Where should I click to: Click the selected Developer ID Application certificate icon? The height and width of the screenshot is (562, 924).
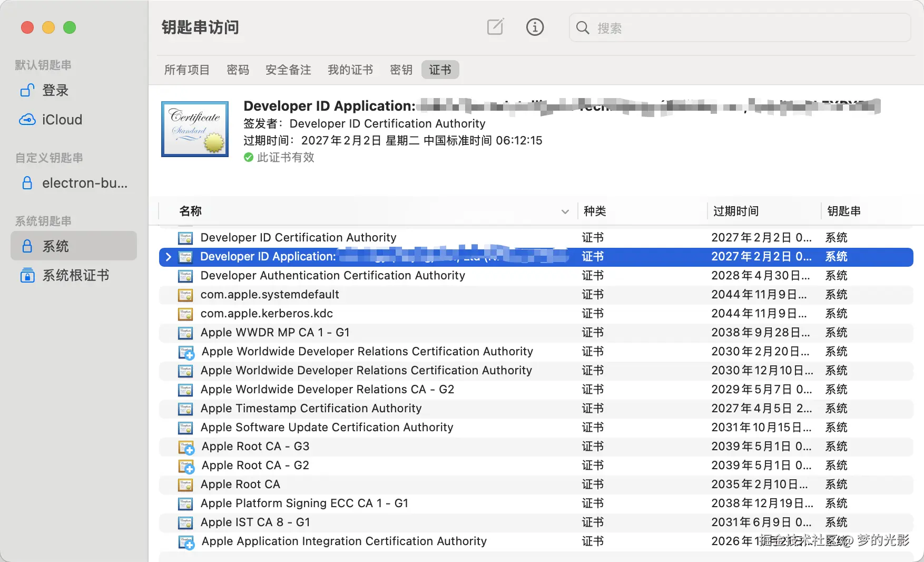(x=185, y=257)
